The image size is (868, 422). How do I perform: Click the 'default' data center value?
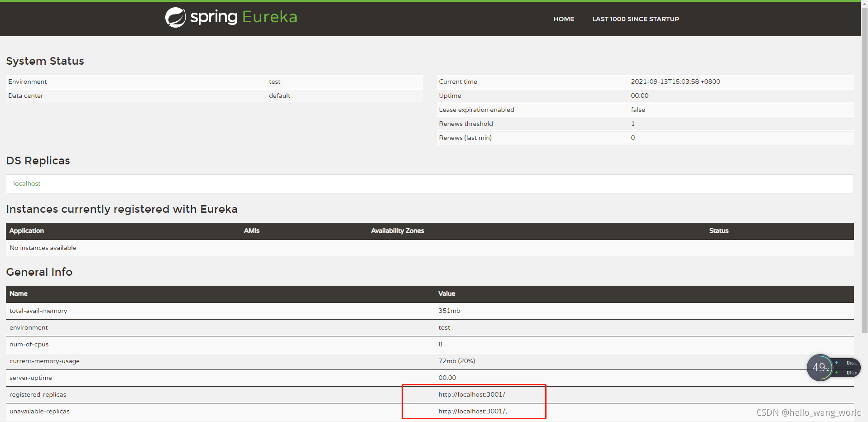pos(279,96)
